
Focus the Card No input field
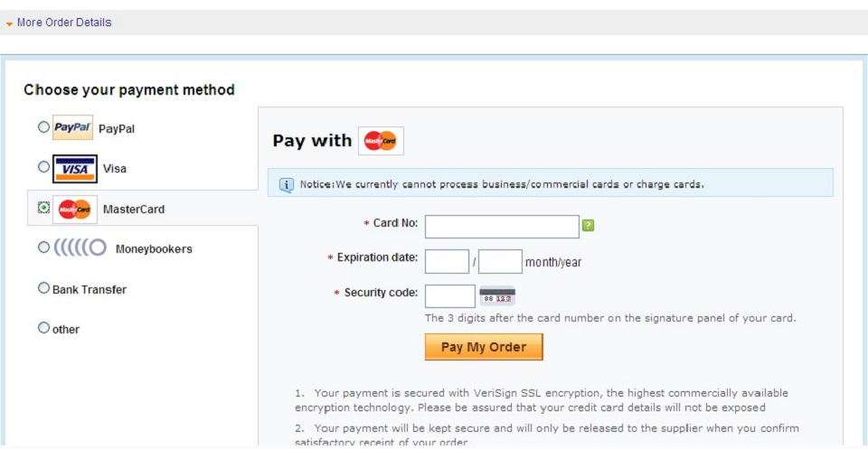pyautogui.click(x=502, y=227)
